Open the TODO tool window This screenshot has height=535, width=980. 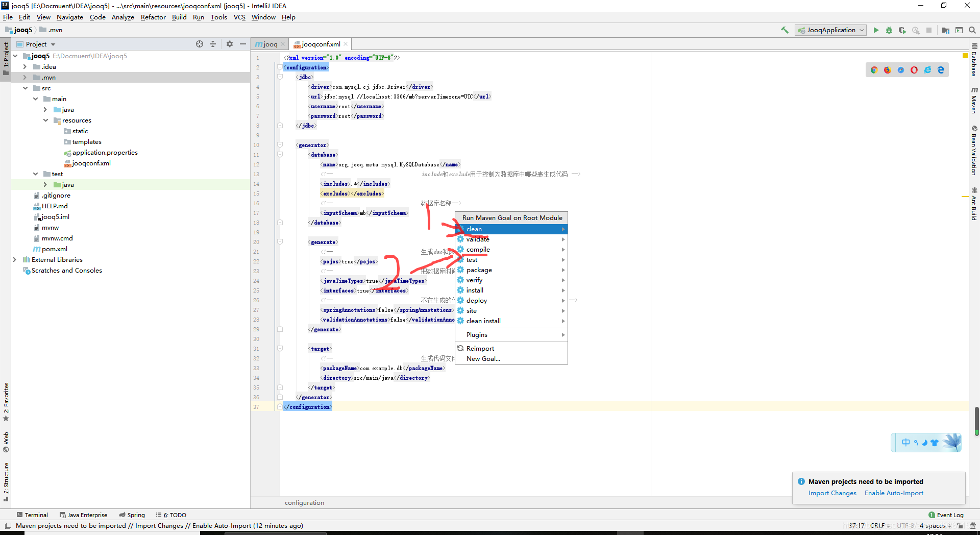click(x=171, y=515)
